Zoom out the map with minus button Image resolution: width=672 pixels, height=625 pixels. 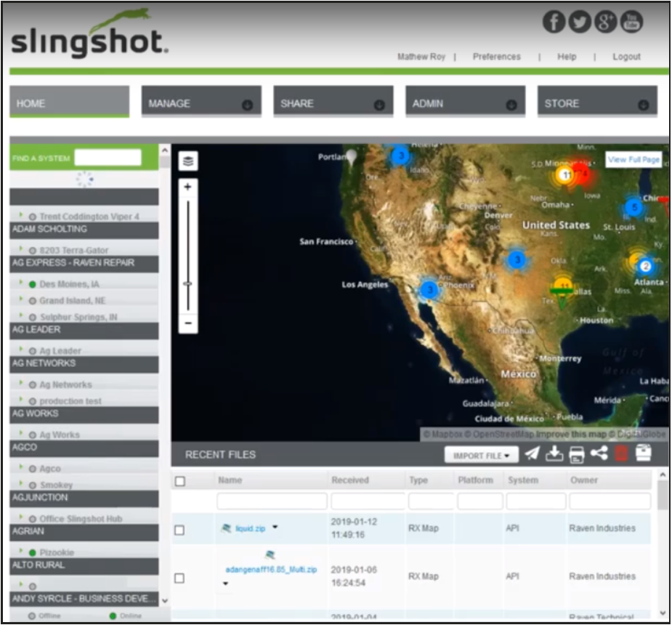[188, 323]
